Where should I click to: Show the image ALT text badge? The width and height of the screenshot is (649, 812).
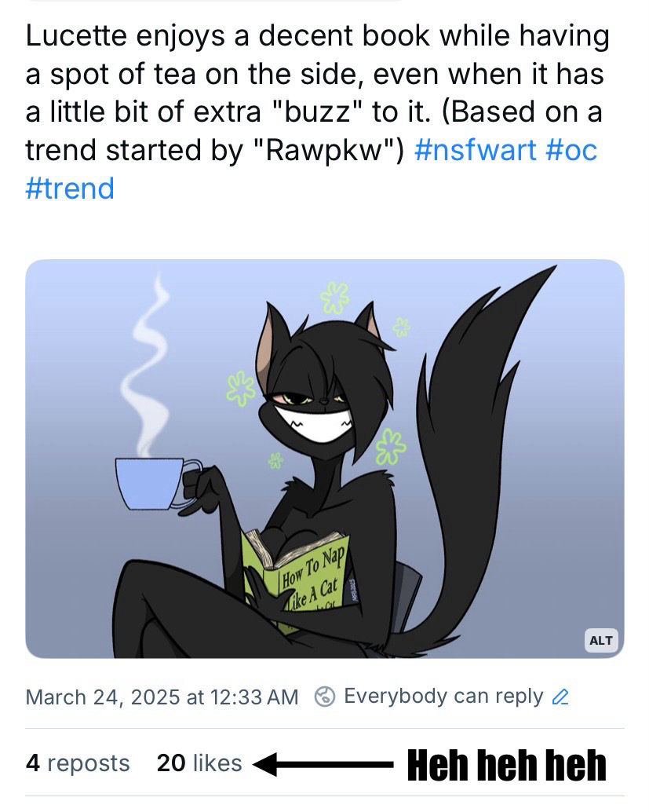tap(600, 640)
